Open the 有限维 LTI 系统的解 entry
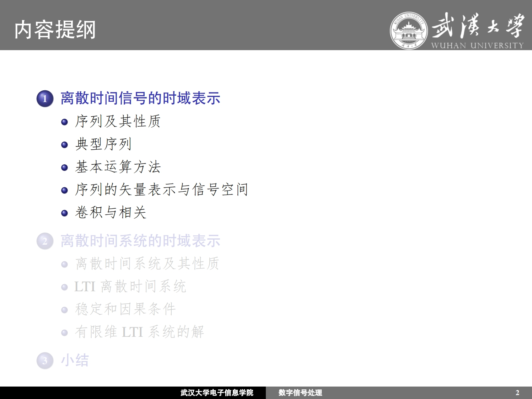Viewport: 532px width, 399px height. pos(139,332)
